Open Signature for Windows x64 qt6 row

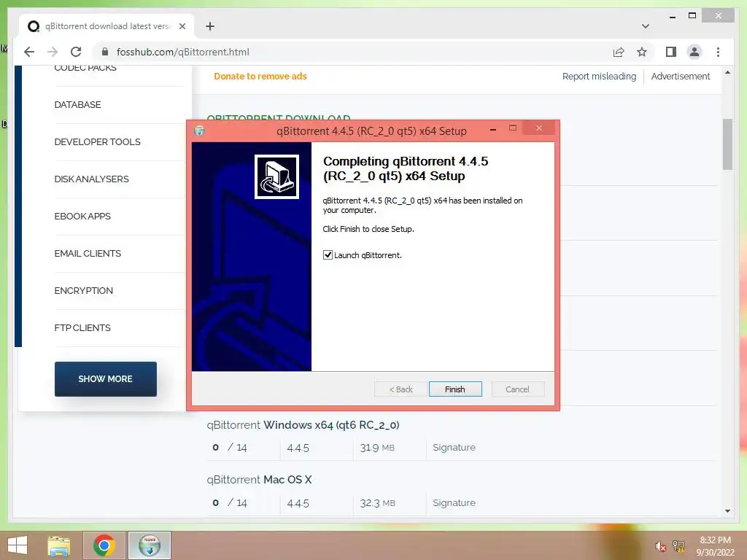(x=454, y=447)
